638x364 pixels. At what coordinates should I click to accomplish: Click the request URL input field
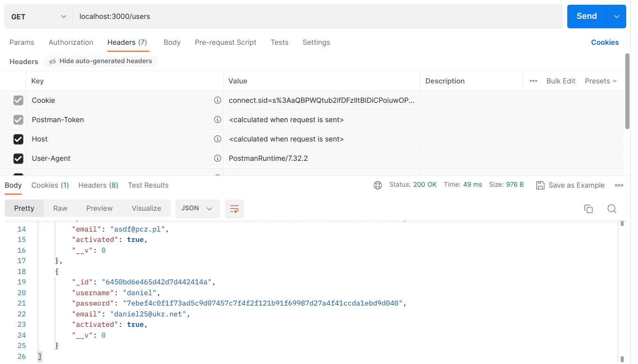coord(317,17)
